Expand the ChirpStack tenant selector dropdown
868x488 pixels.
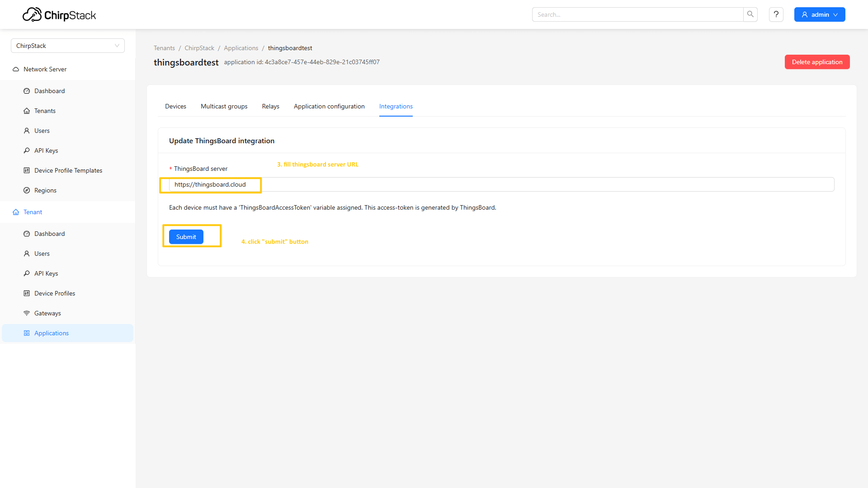point(68,46)
